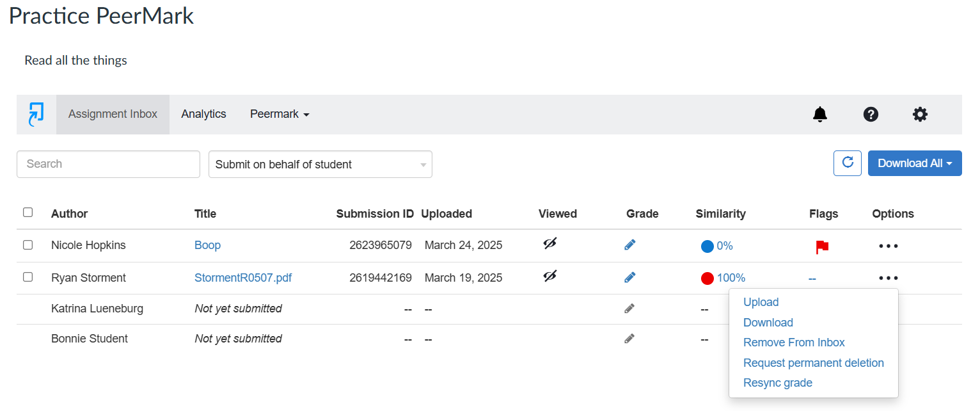Viewport: 980px width, 411px height.
Task: Click the author name Bonnie Student
Action: [90, 339]
